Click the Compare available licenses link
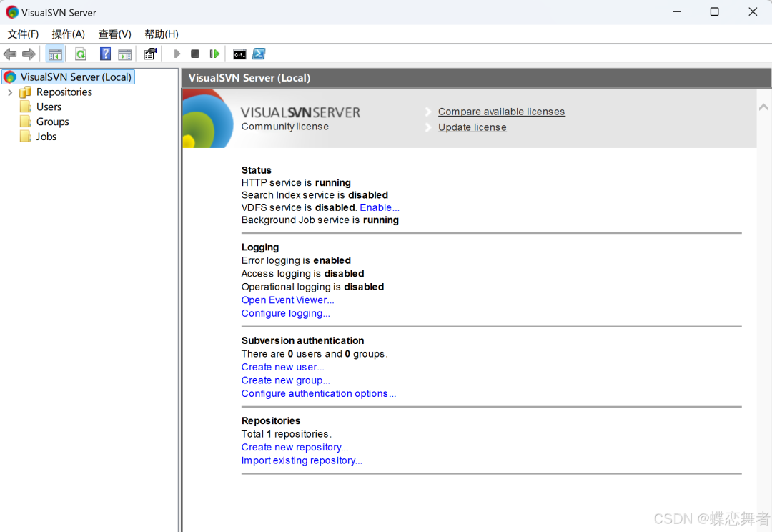Viewport: 772px width, 532px height. (501, 112)
